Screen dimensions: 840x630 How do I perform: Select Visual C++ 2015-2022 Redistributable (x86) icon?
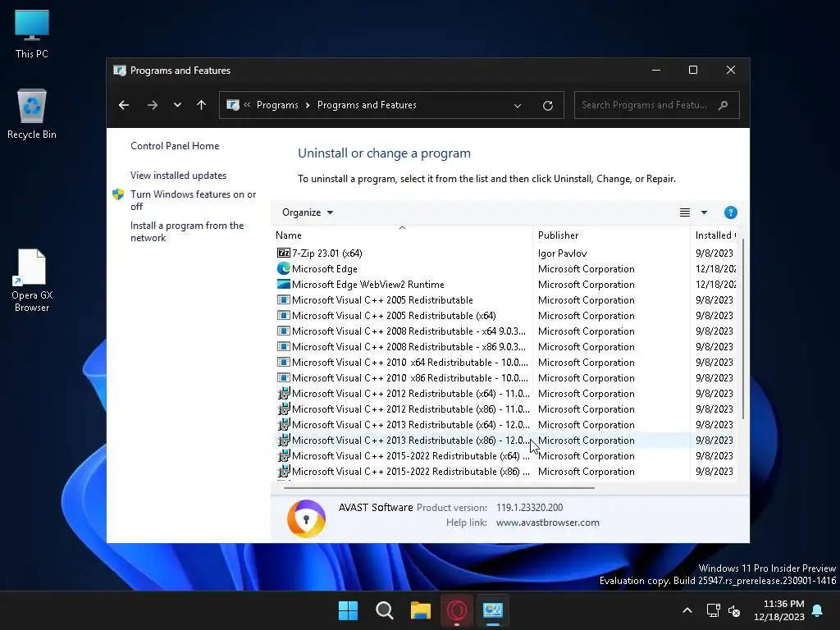point(283,471)
